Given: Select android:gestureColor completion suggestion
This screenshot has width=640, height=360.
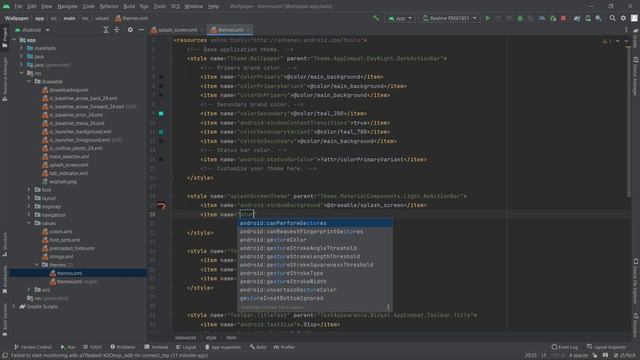Looking at the screenshot, I should point(315,240).
